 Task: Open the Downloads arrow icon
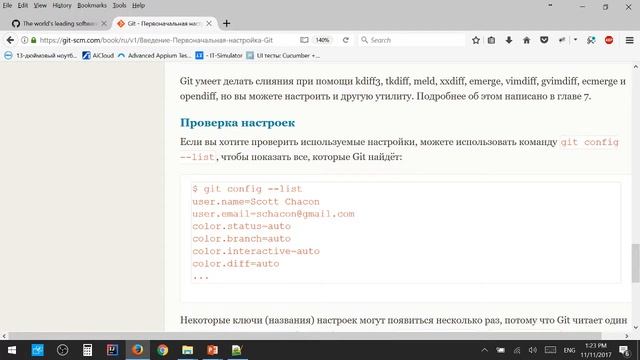[509, 40]
